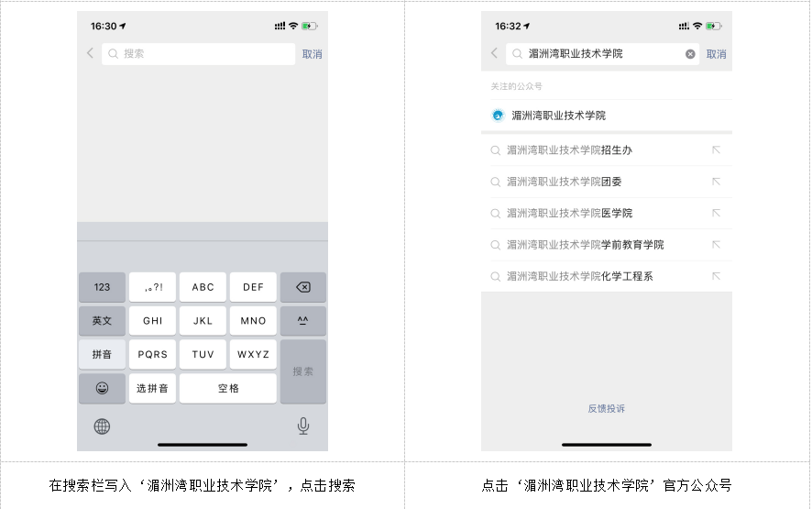
Task: Click the search magnifier beside 医学院 suggestion
Action: [x=496, y=214]
